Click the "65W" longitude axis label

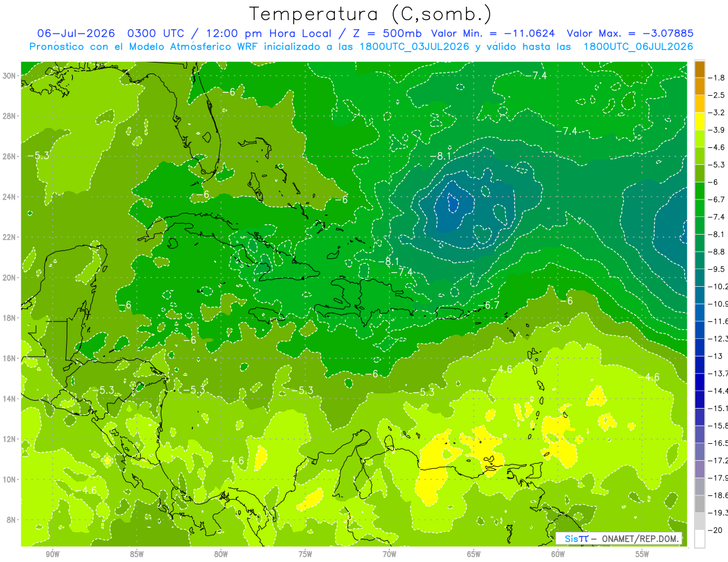tap(474, 554)
